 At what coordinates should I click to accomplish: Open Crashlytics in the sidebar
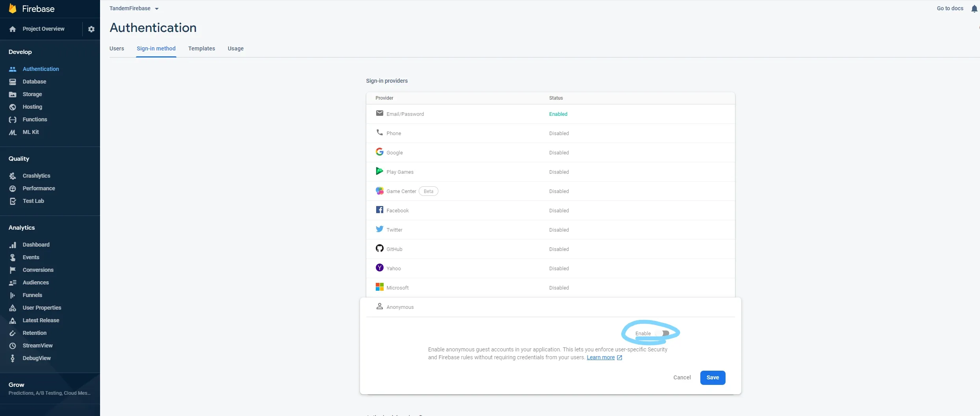pos(36,176)
